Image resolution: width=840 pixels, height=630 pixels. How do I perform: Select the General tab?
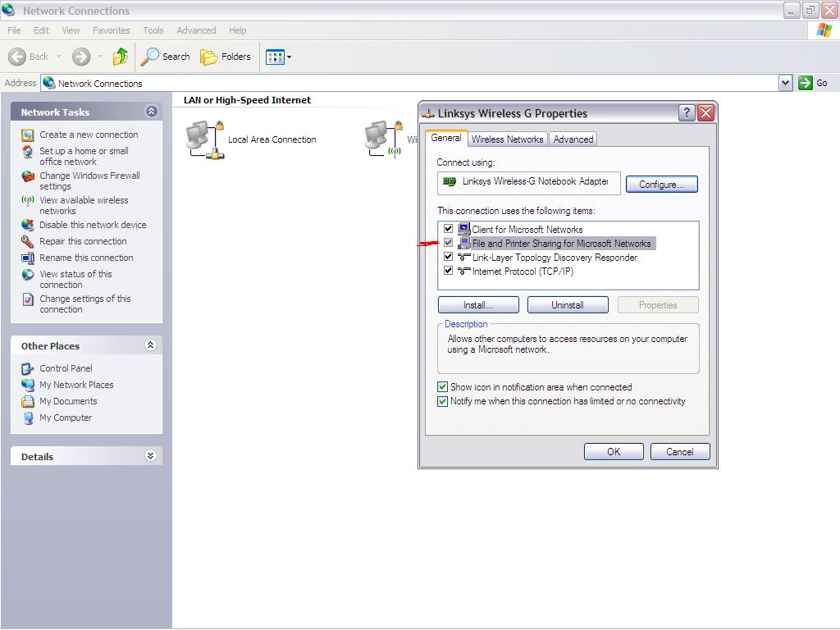pos(445,138)
